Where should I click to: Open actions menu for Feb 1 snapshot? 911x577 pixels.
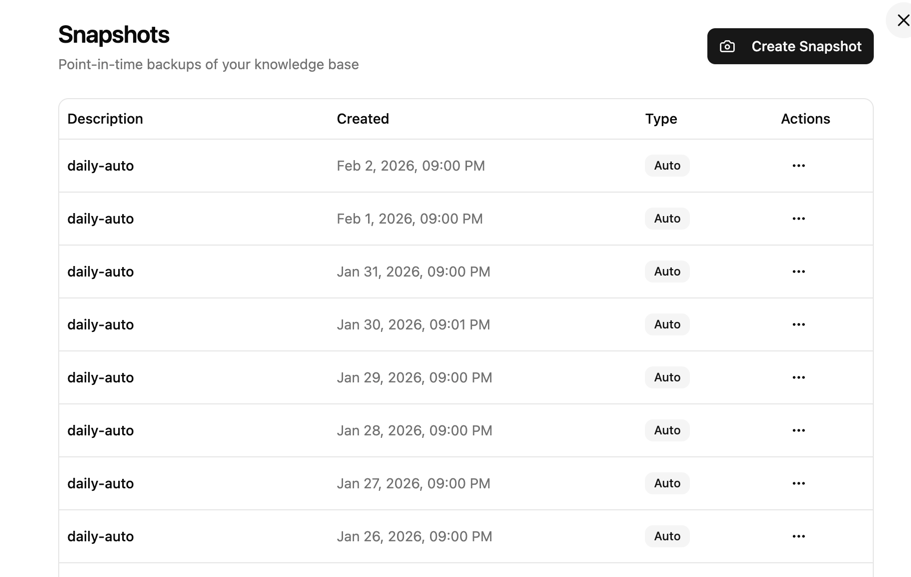pos(798,218)
